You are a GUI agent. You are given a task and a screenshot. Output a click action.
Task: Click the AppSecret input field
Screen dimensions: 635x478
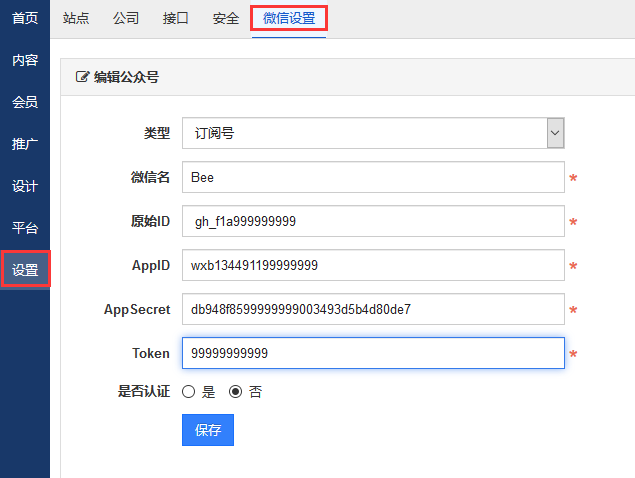click(373, 309)
